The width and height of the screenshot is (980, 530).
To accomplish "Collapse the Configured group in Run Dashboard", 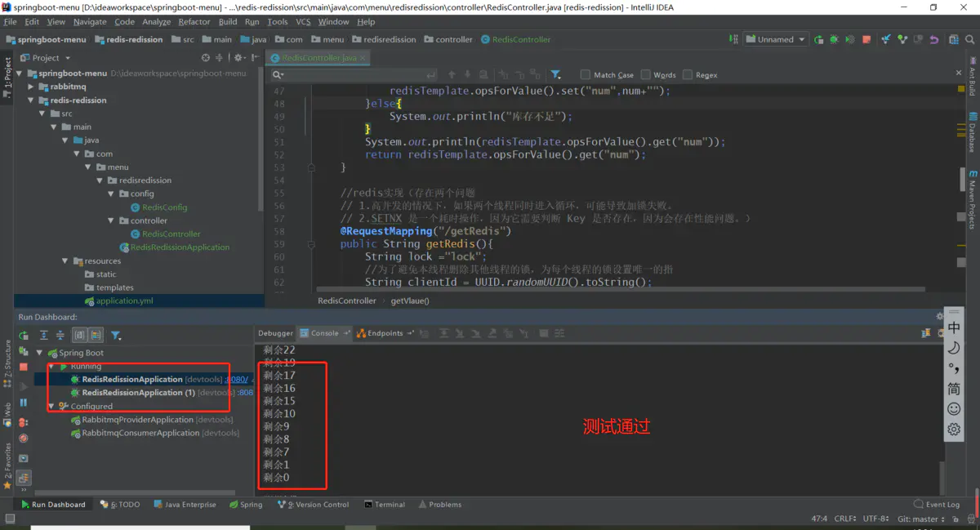I will (51, 406).
